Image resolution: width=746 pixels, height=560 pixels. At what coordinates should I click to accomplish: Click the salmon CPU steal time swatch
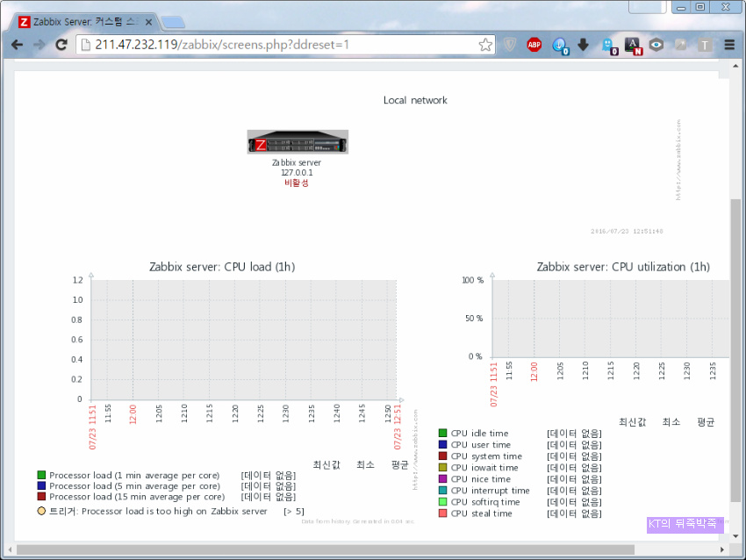(443, 513)
